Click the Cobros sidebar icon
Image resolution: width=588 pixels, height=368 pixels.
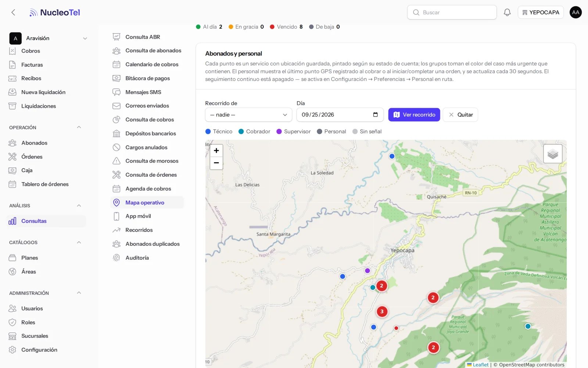point(12,51)
